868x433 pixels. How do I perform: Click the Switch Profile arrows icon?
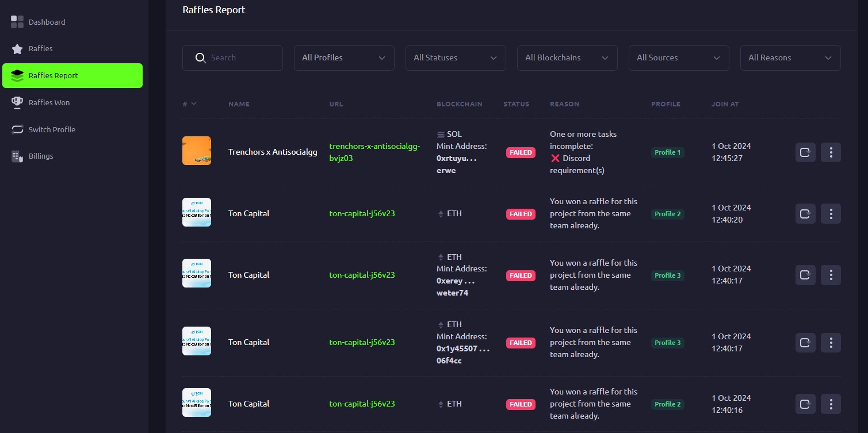(x=17, y=129)
